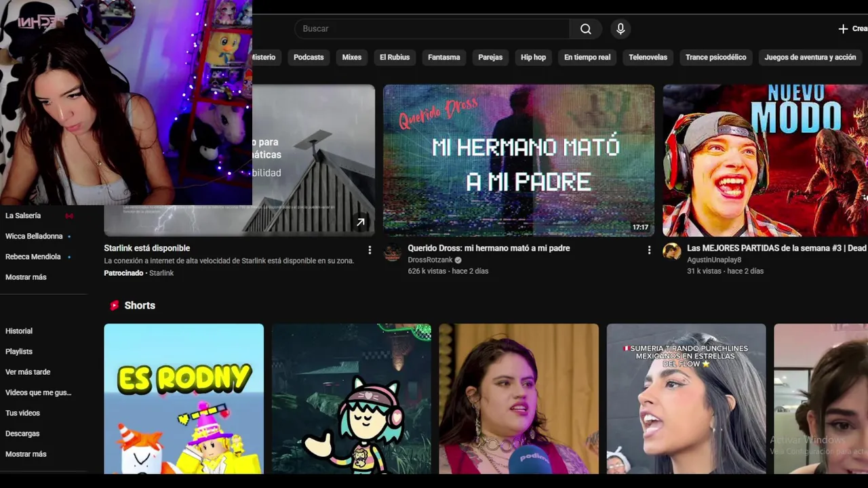Screen dimensions: 868x488
Task: Click 31 k vistas text
Action: coord(705,271)
